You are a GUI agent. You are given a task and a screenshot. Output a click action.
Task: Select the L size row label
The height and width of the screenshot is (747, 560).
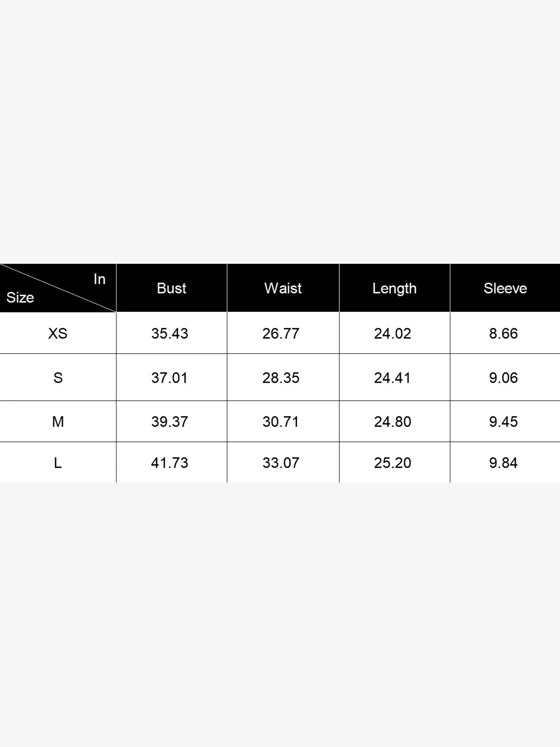coord(58,463)
